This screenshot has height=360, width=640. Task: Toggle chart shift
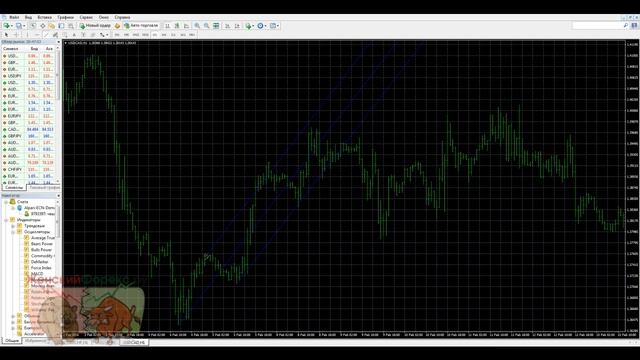coord(237,26)
